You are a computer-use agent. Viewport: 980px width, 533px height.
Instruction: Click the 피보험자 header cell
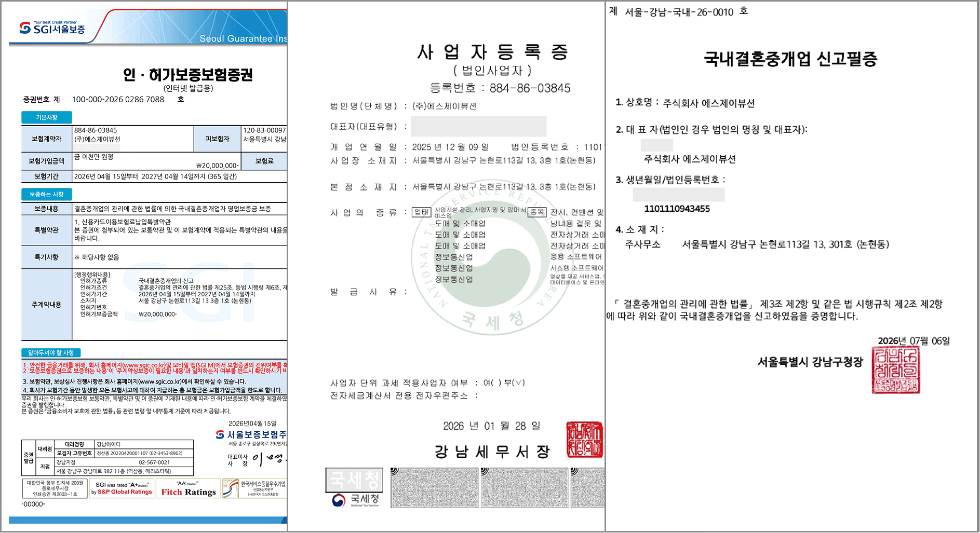[x=218, y=139]
